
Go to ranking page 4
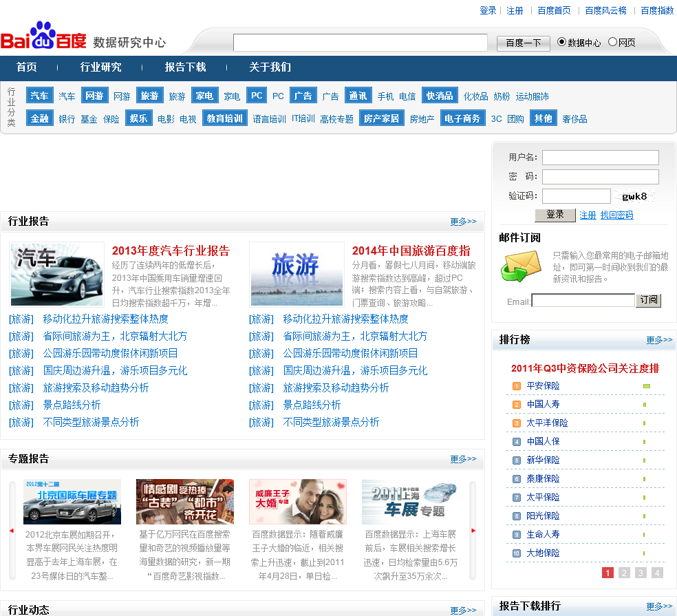point(657,573)
